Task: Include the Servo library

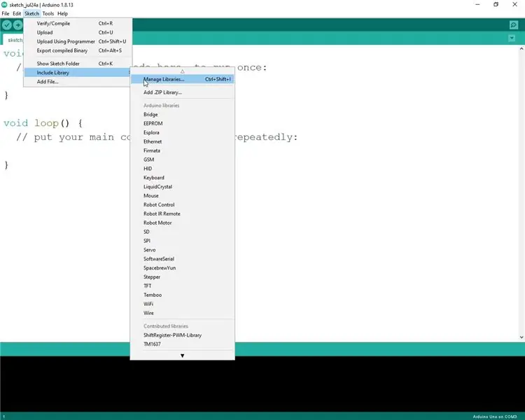Action: coord(182,250)
